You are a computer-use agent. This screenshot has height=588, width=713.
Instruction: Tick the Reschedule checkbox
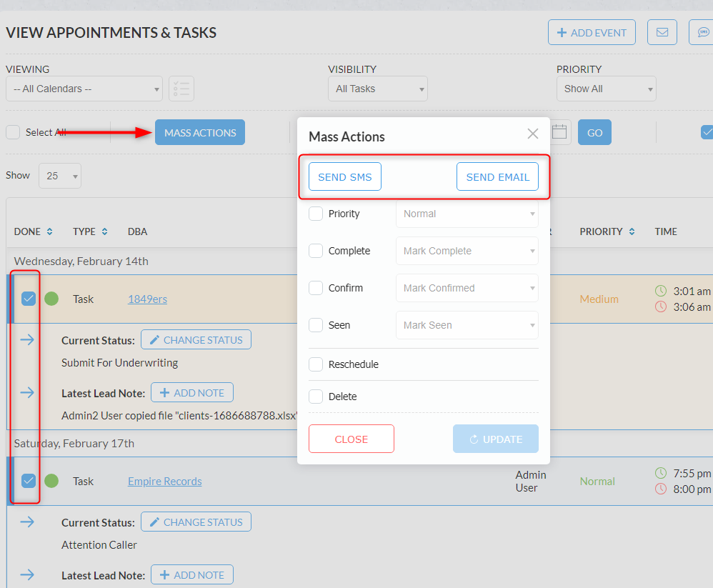(316, 364)
